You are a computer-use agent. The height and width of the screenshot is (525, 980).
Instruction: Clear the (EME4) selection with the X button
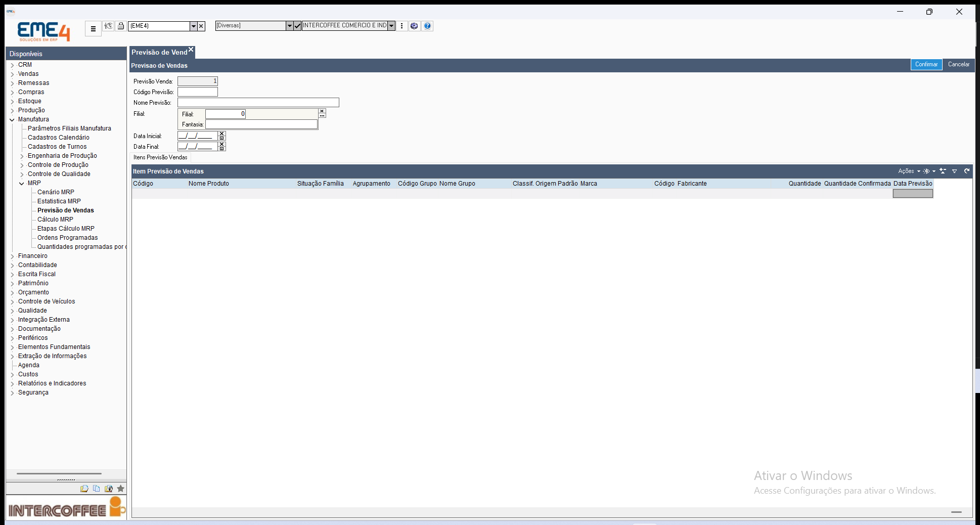pos(201,26)
